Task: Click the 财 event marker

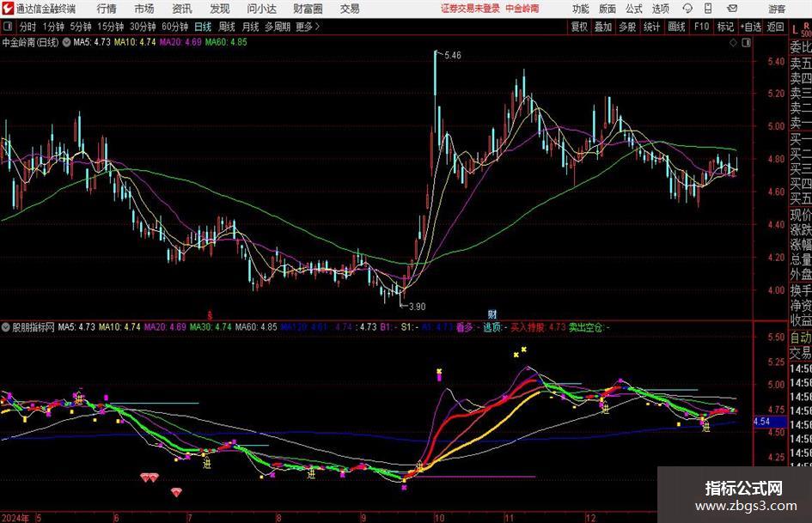Action: click(x=492, y=314)
